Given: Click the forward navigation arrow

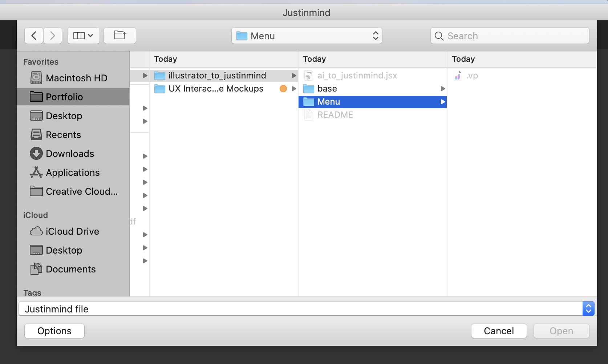Looking at the screenshot, I should [53, 36].
